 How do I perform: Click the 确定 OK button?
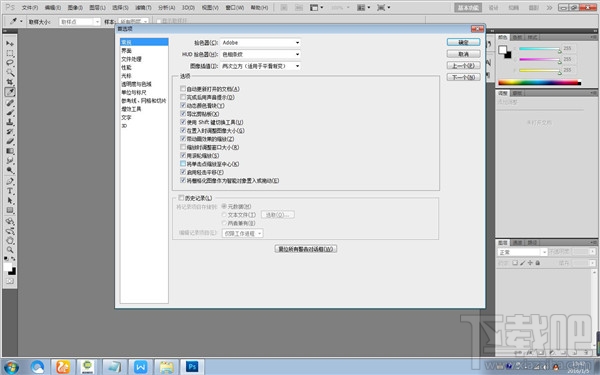463,42
